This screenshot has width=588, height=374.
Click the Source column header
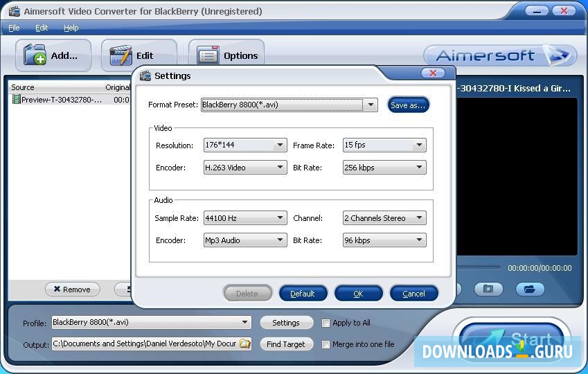(56, 87)
